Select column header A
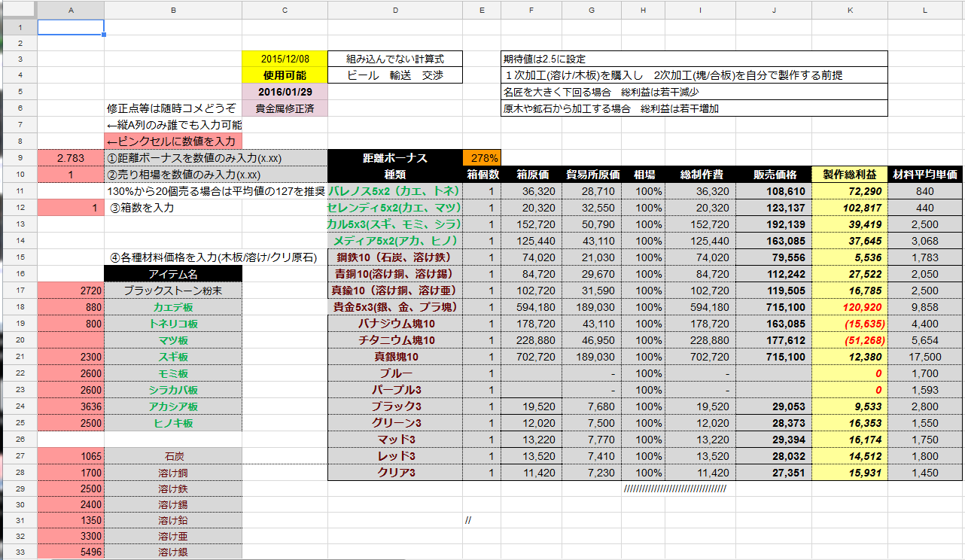965x560 pixels. pyautogui.click(x=71, y=10)
